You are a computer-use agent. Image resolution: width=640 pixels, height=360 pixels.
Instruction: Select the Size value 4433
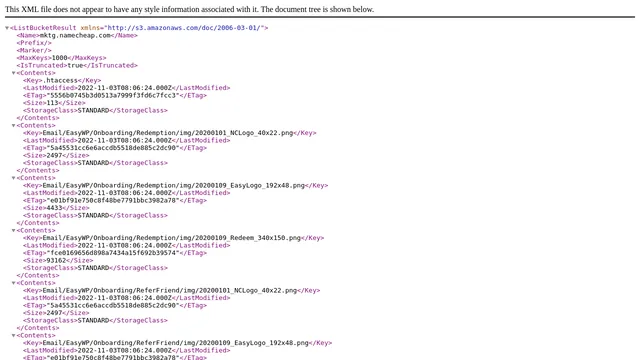click(x=54, y=208)
